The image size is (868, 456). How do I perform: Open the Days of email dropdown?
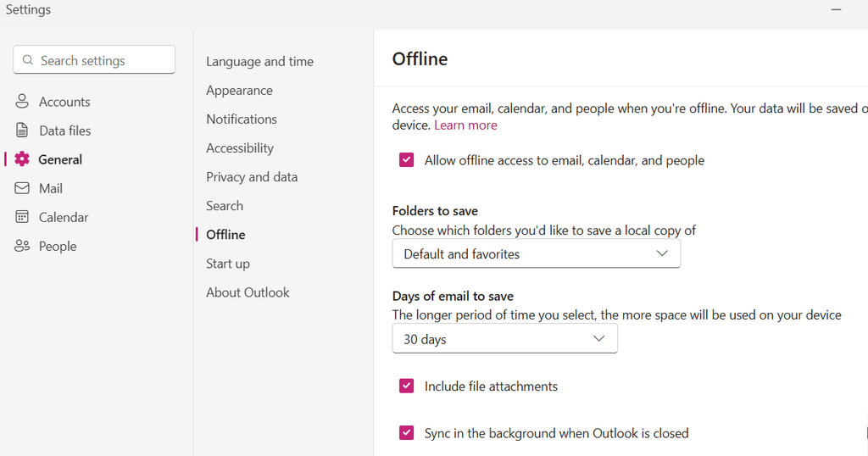coord(505,339)
